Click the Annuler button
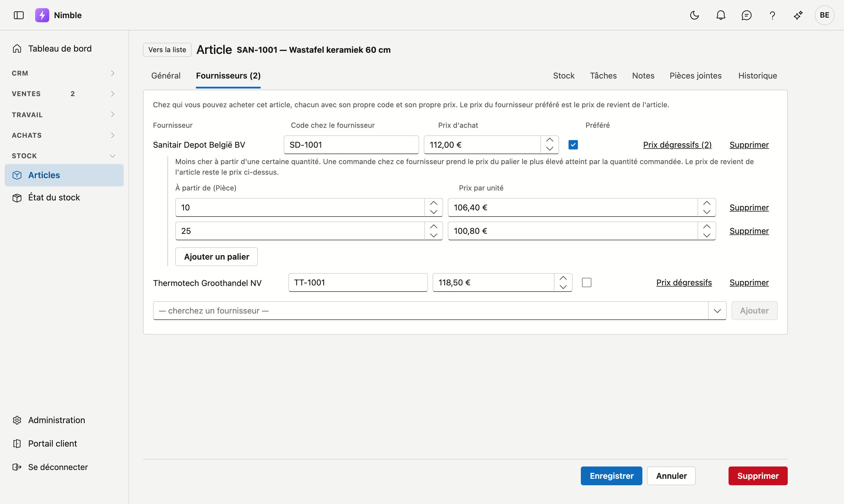This screenshot has height=504, width=844. click(671, 476)
